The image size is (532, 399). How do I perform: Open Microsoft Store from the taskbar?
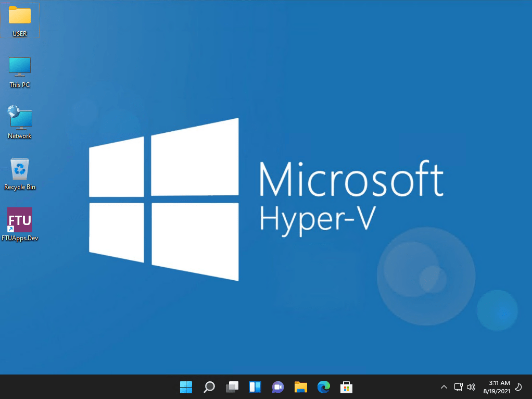[x=346, y=387]
